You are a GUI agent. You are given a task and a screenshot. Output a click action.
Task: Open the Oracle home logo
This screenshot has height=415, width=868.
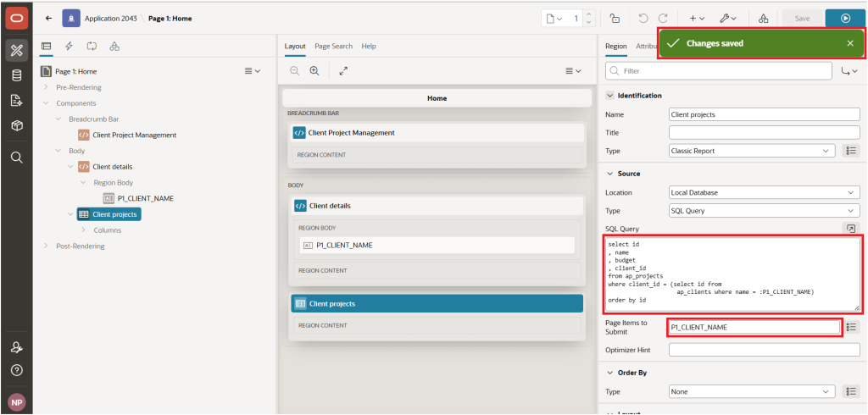(x=17, y=19)
